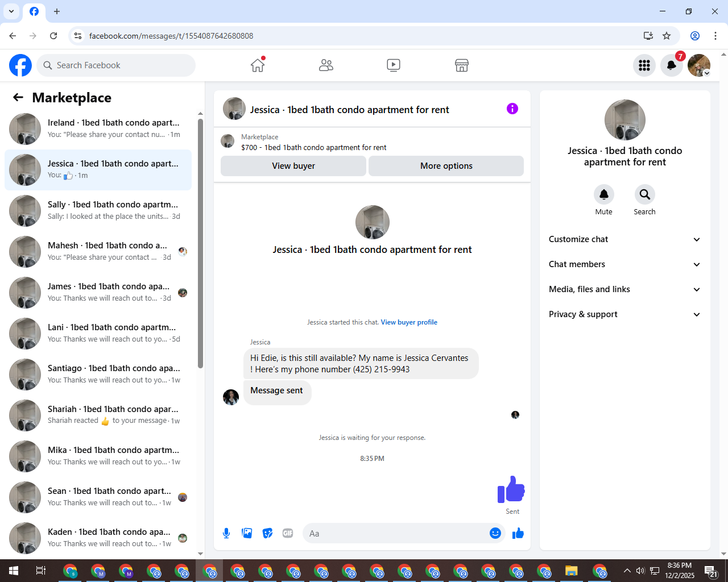Viewport: 728px width, 582px height.
Task: Click the Jessica chat title in header
Action: click(349, 110)
